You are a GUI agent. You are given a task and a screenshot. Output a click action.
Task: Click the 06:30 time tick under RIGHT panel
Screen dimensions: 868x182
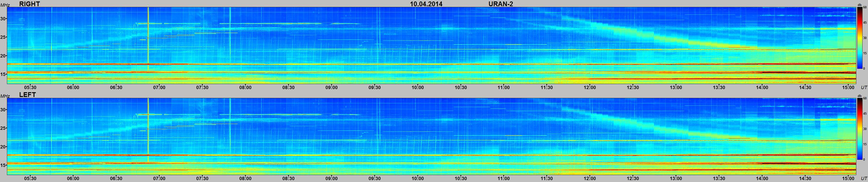[116, 87]
